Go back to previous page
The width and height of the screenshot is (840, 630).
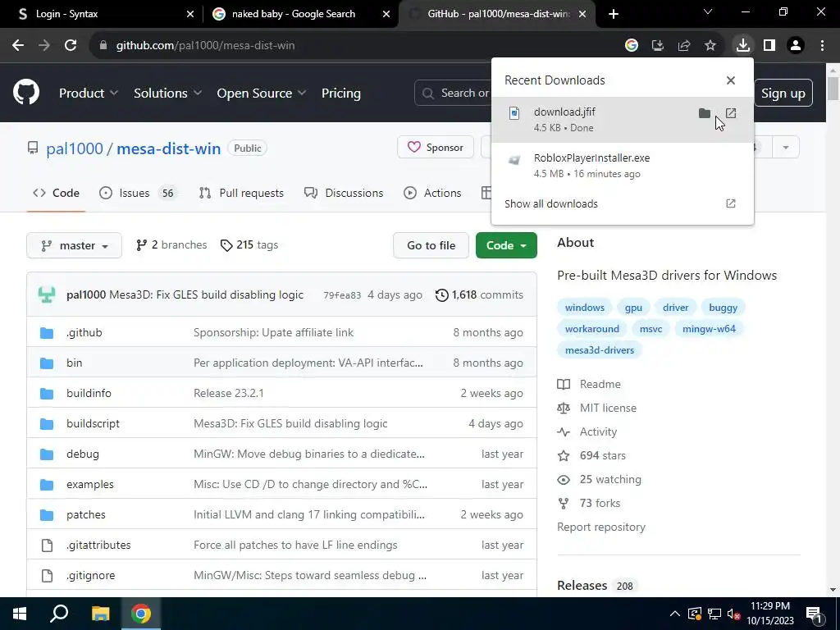click(18, 46)
